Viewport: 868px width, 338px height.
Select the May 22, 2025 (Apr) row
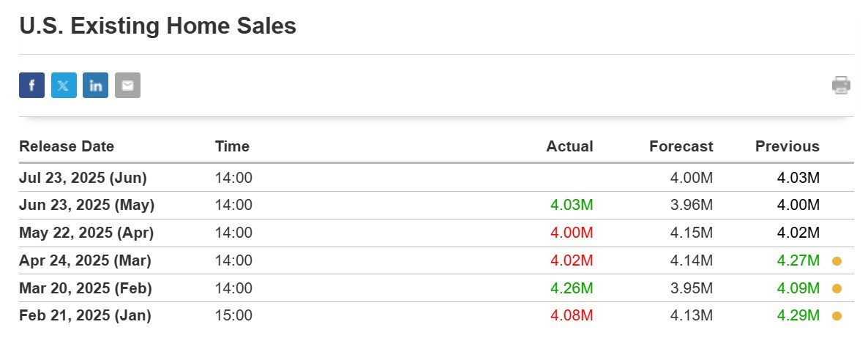click(436, 233)
